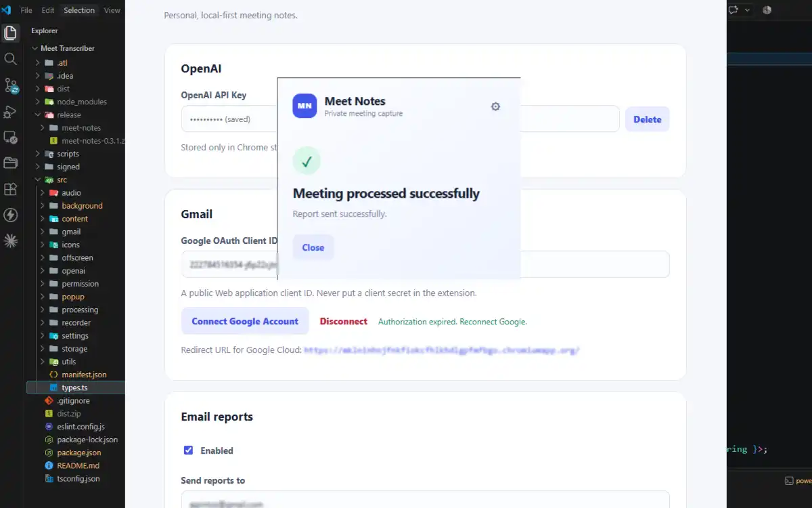The width and height of the screenshot is (812, 508).
Task: Click the node icon of package-lock.json
Action: [x=49, y=440]
